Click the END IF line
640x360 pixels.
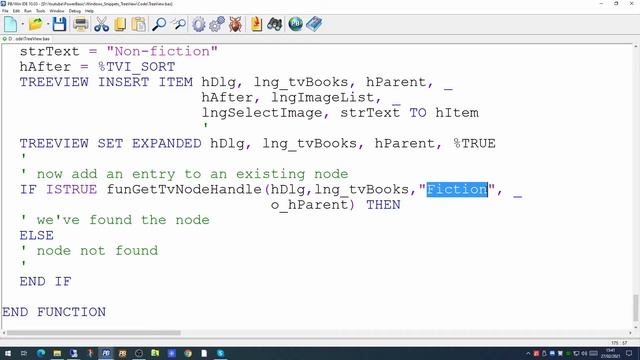point(45,282)
